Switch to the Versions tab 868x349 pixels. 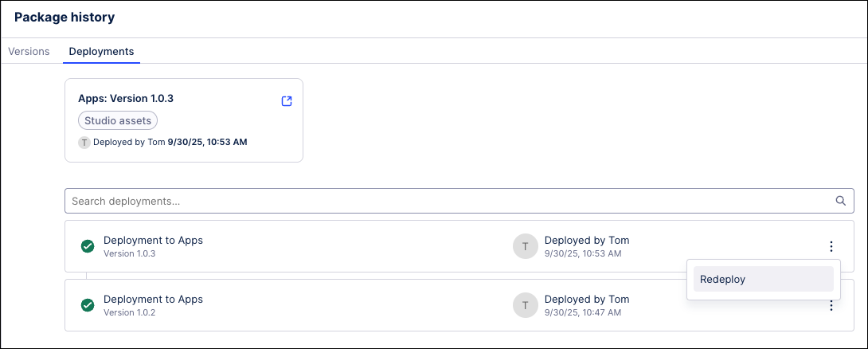[29, 51]
